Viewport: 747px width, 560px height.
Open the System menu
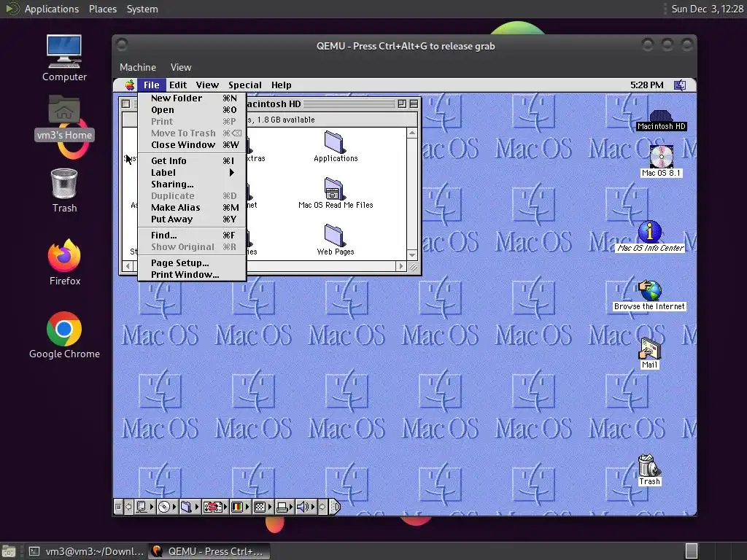[142, 9]
